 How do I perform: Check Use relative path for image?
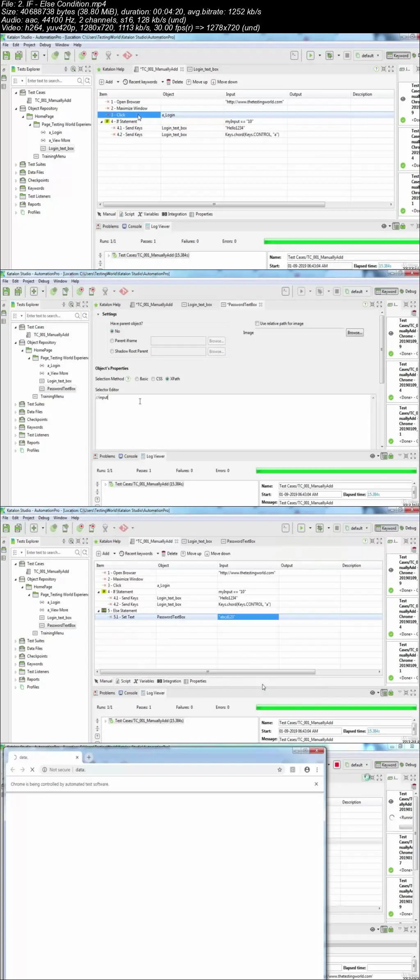(257, 323)
